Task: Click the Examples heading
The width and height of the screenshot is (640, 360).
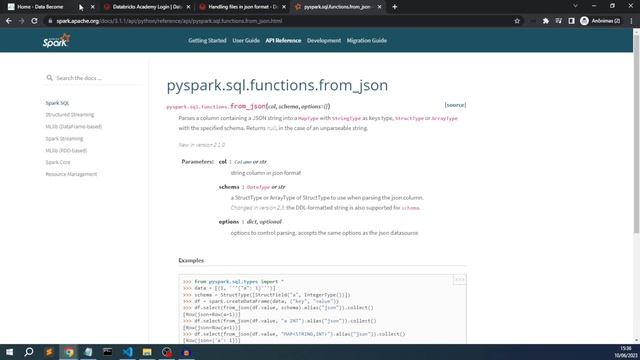Action: point(191,260)
